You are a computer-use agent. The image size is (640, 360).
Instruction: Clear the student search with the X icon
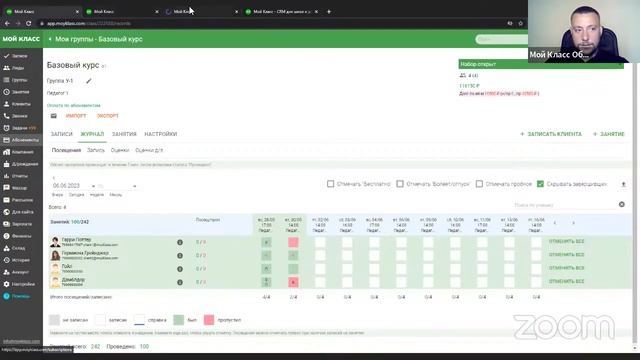tap(622, 204)
